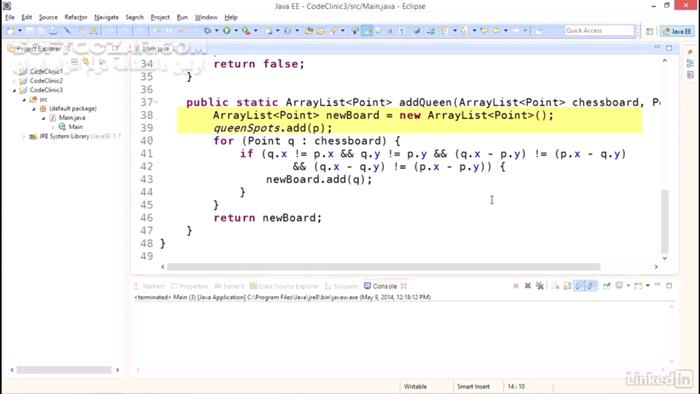700x394 pixels.
Task: Maximize the editor area
Action: (669, 48)
